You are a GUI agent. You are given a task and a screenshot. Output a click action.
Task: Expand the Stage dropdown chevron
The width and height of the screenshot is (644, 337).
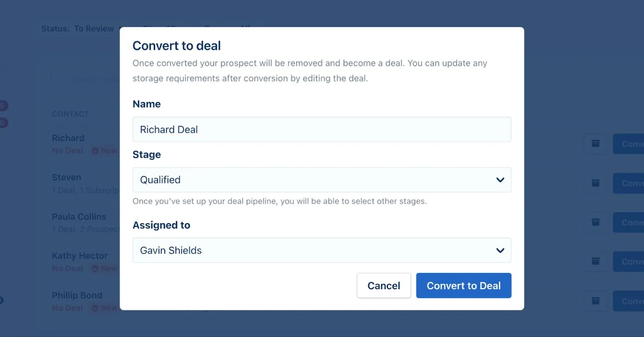click(x=500, y=180)
